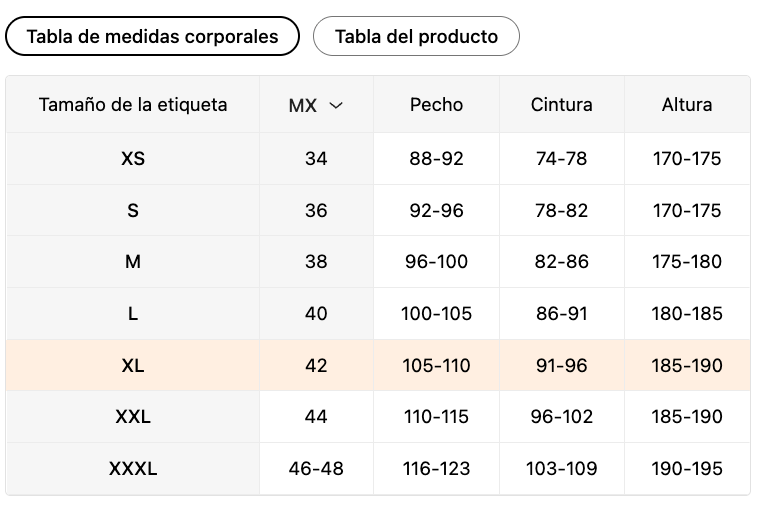The height and width of the screenshot is (512, 764).
Task: Click the Altura column header
Action: pyautogui.click(x=687, y=104)
